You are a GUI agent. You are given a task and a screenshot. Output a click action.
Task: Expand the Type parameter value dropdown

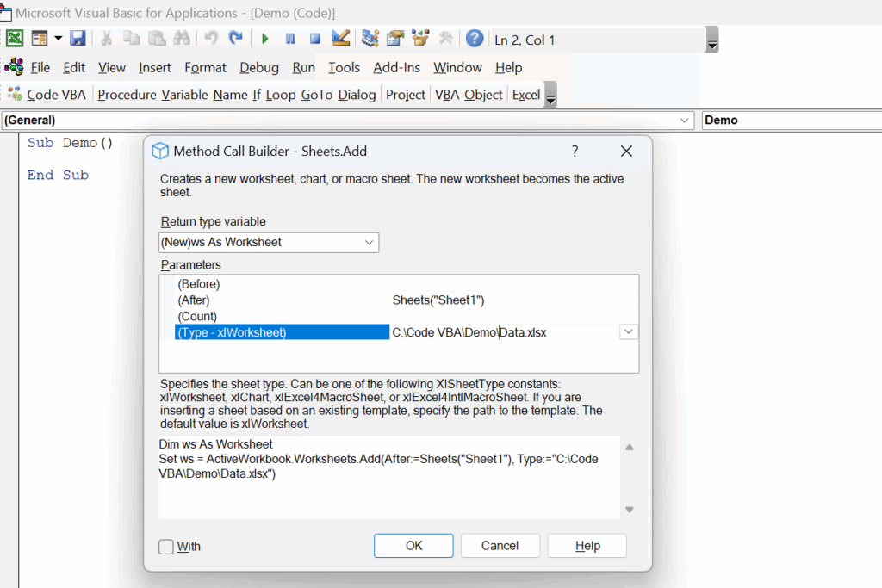(x=630, y=331)
